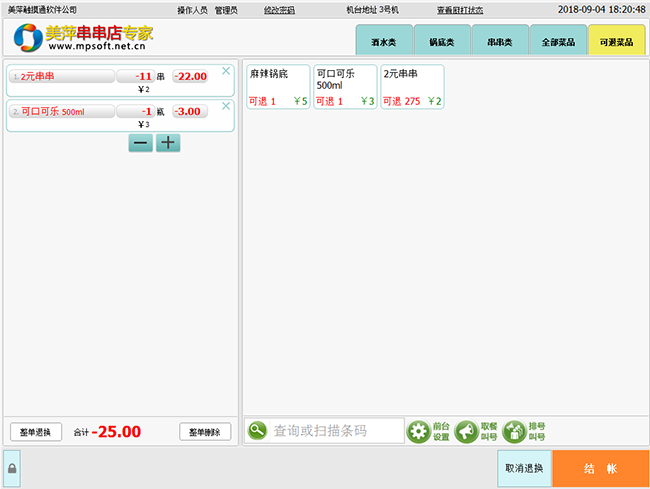650x489 pixels.
Task: Remove the 可口可乐 500ml order line
Action: 225,106
